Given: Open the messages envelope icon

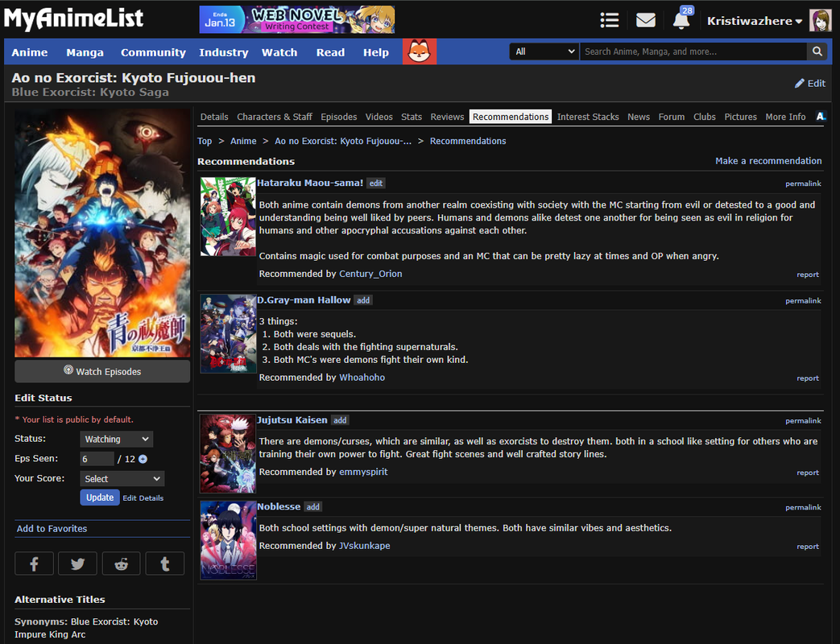Looking at the screenshot, I should (646, 20).
